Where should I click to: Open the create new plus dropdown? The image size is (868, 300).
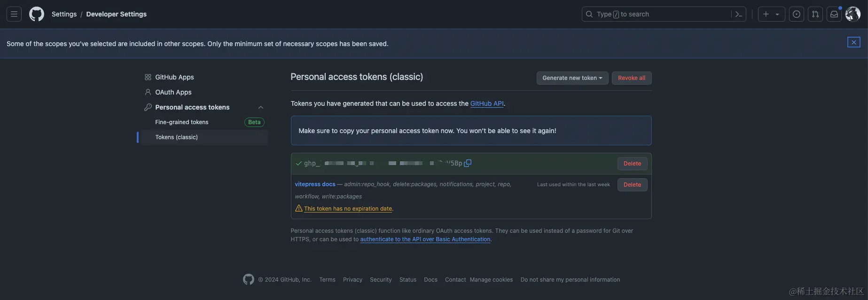[x=771, y=14]
